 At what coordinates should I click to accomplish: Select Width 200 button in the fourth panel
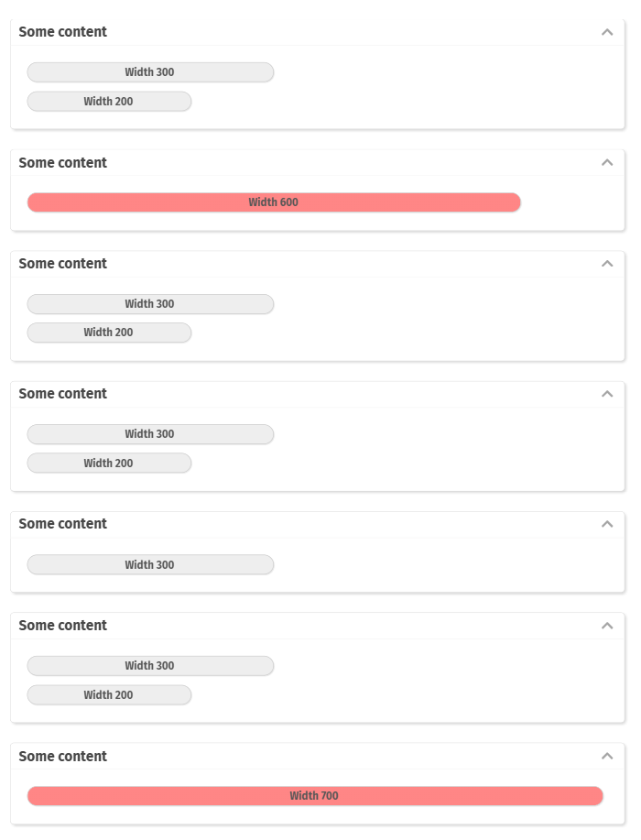point(109,464)
